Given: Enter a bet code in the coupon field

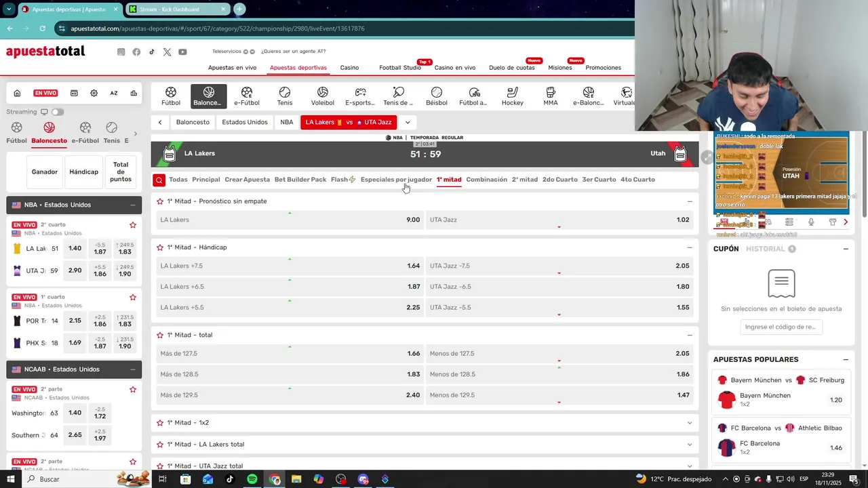Looking at the screenshot, I should [781, 327].
